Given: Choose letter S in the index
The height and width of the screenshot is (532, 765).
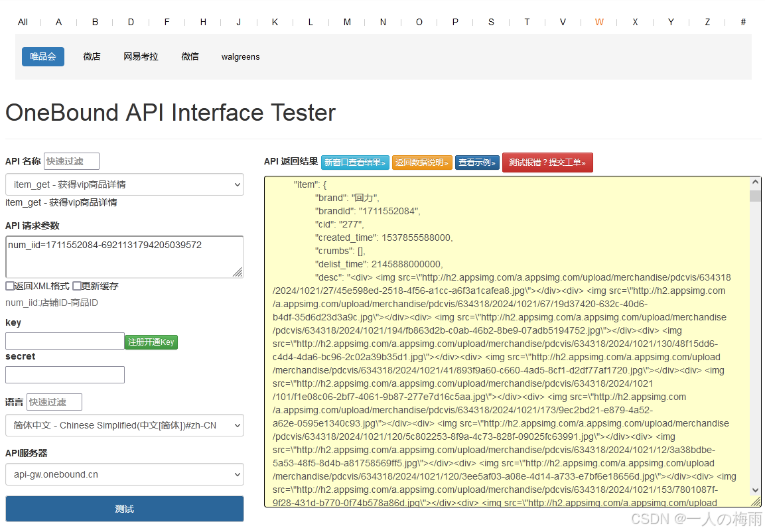Looking at the screenshot, I should tap(491, 22).
